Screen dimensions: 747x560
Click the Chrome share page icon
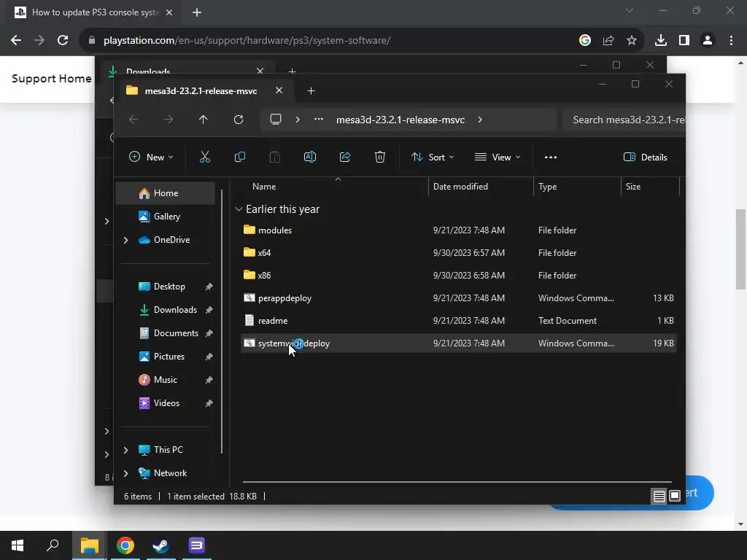pos(608,41)
